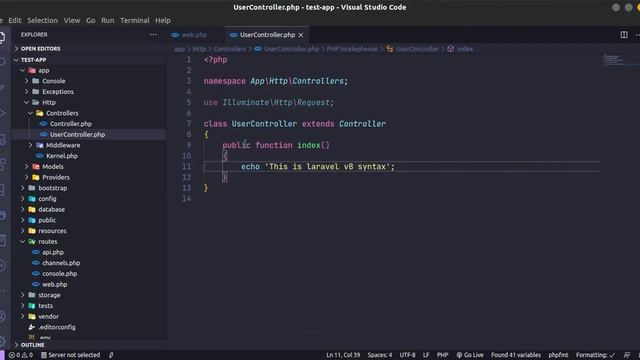Viewport: 640px width, 360px height.
Task: Click the plug icon beside 'Server not selected'
Action: [111, 355]
